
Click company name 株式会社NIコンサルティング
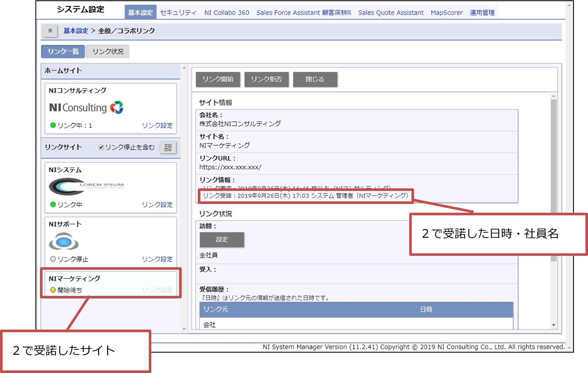coord(240,124)
